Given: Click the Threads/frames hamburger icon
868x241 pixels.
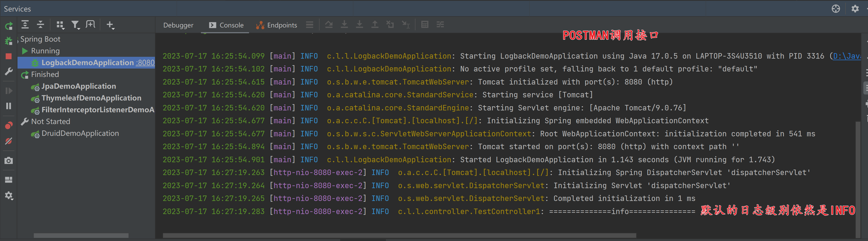Looking at the screenshot, I should coord(310,25).
